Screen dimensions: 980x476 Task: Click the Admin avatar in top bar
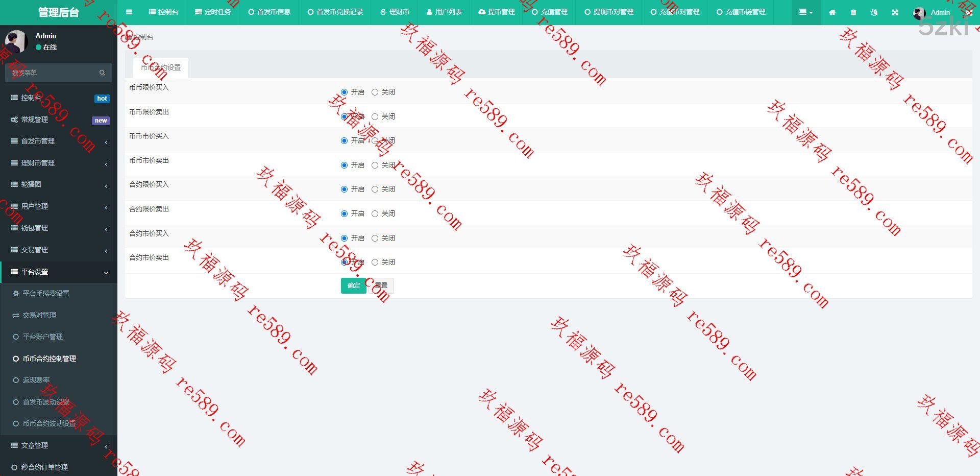[919, 13]
